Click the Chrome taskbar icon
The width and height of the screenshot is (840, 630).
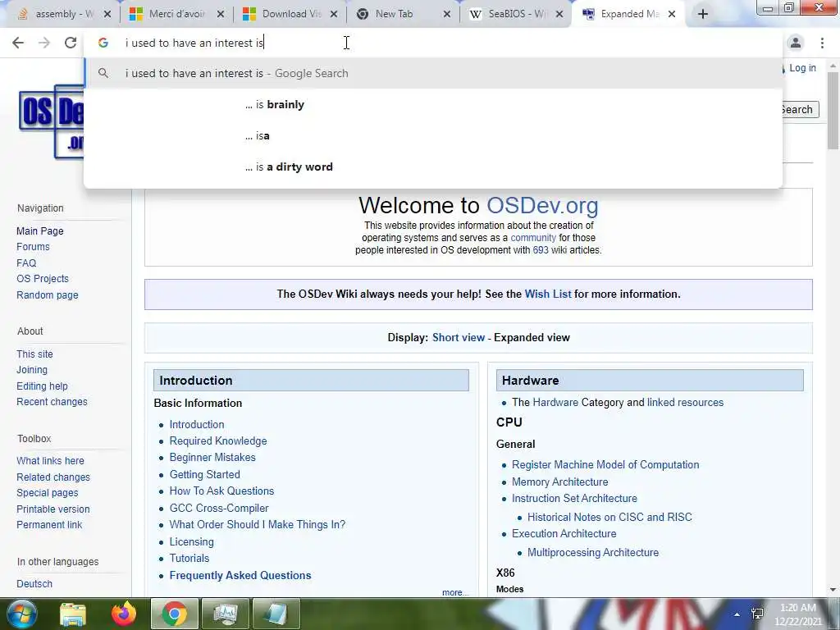pyautogui.click(x=174, y=614)
